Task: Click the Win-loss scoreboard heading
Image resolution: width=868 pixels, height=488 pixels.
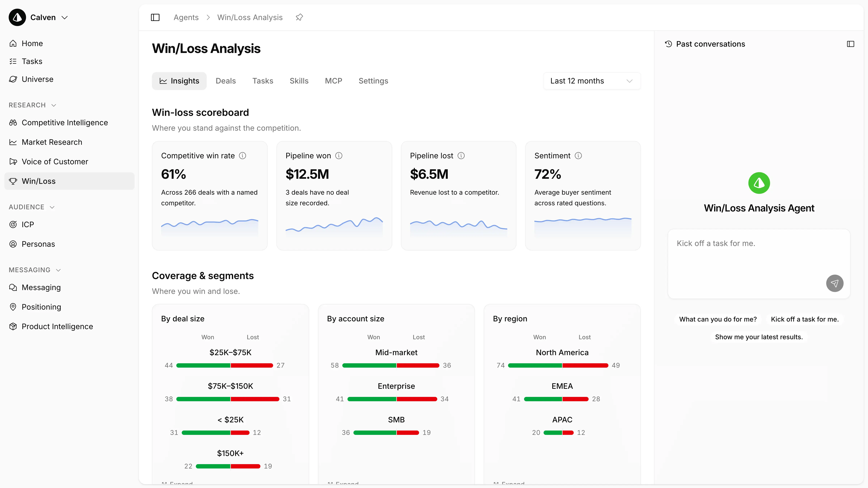Action: point(200,112)
